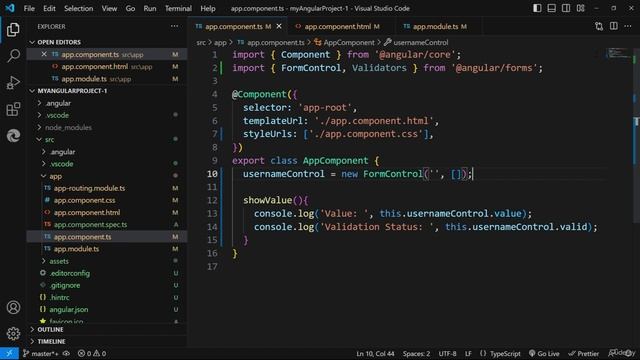Close app.component.ts in Open Editors
This screenshot has height=360, width=640.
44,54
